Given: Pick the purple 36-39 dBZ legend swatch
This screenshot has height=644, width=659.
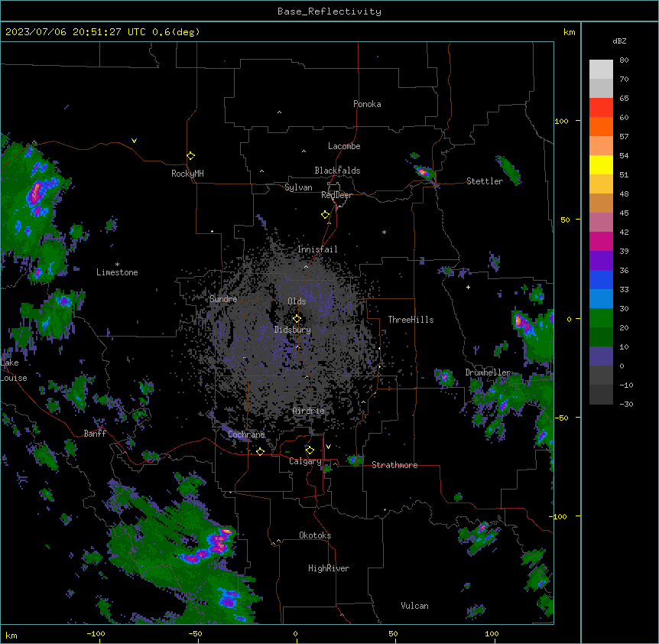Looking at the screenshot, I should tap(601, 261).
